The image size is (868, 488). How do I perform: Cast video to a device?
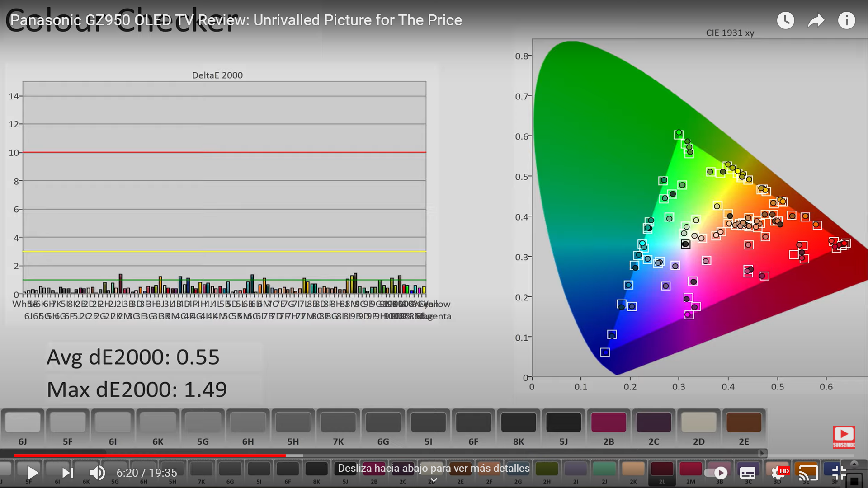click(x=808, y=473)
